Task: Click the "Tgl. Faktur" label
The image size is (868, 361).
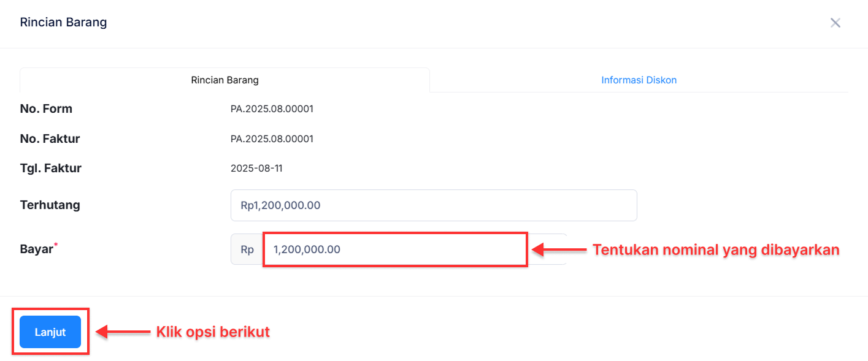Action: [x=50, y=169]
